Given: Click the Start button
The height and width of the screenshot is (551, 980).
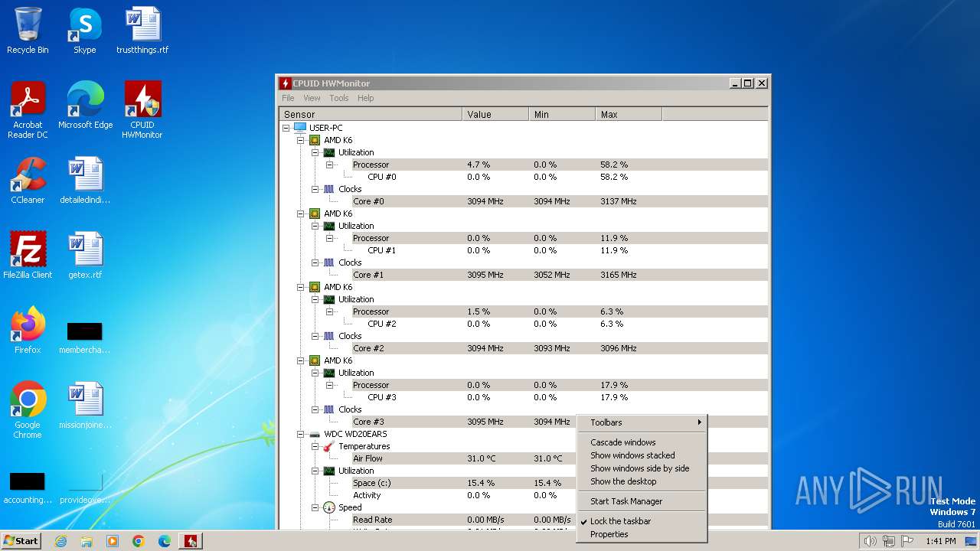Looking at the screenshot, I should pyautogui.click(x=21, y=541).
